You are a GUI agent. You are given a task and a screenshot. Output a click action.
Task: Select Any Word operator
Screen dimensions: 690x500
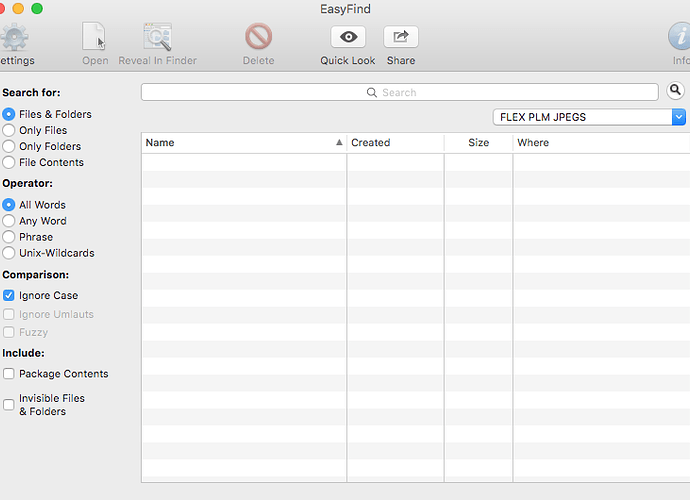8,221
